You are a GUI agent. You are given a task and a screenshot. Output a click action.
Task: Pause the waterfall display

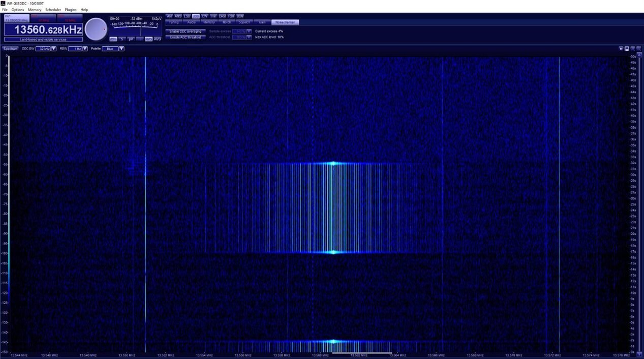click(x=621, y=49)
